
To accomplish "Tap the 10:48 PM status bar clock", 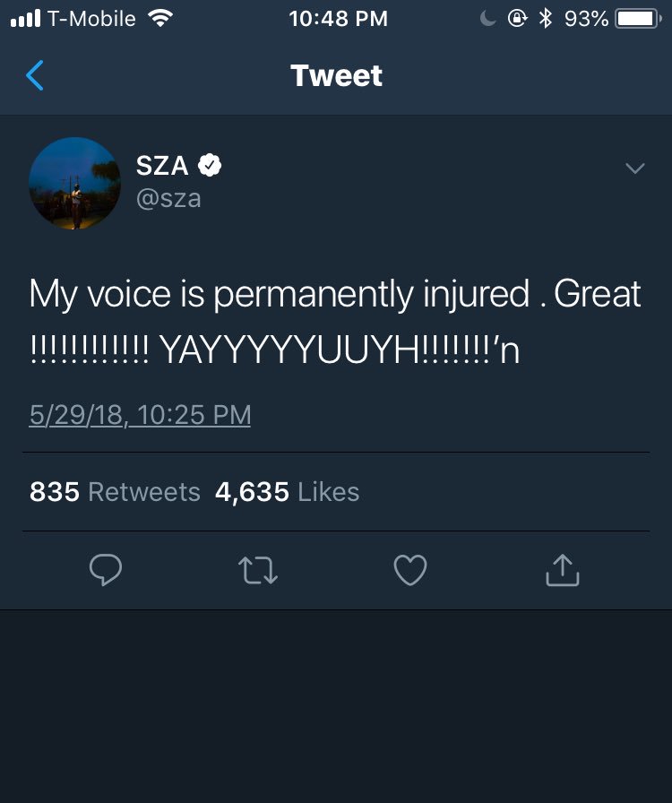I will coord(338,19).
